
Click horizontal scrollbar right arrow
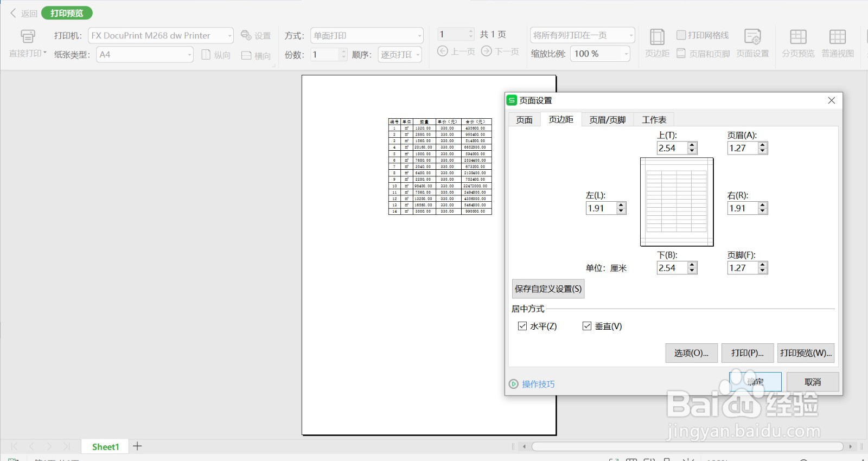tap(851, 446)
